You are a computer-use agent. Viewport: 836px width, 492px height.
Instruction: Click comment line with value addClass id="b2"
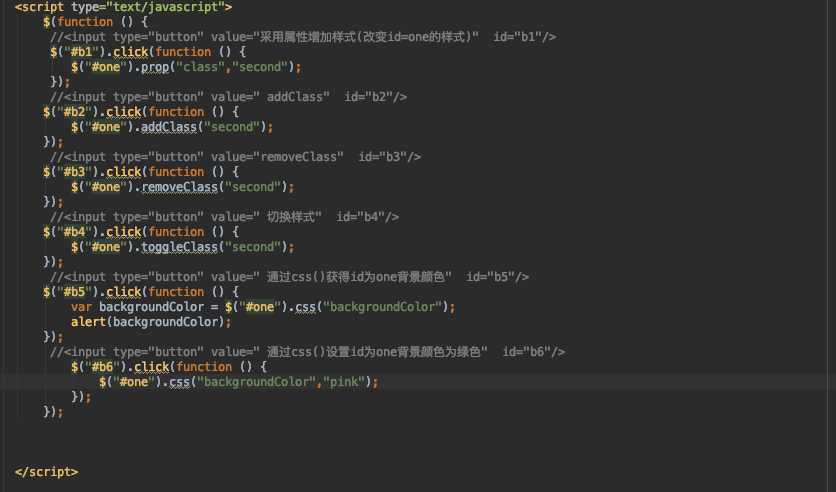228,97
